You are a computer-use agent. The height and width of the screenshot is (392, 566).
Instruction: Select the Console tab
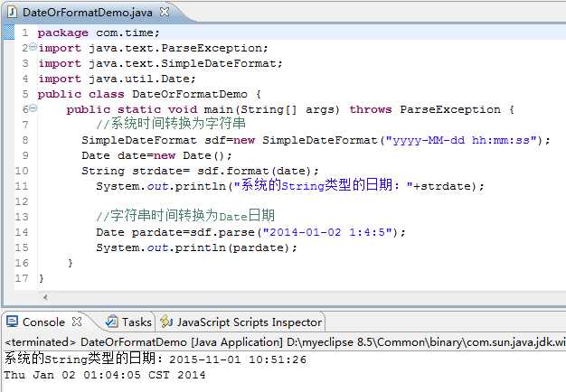pyautogui.click(x=43, y=322)
